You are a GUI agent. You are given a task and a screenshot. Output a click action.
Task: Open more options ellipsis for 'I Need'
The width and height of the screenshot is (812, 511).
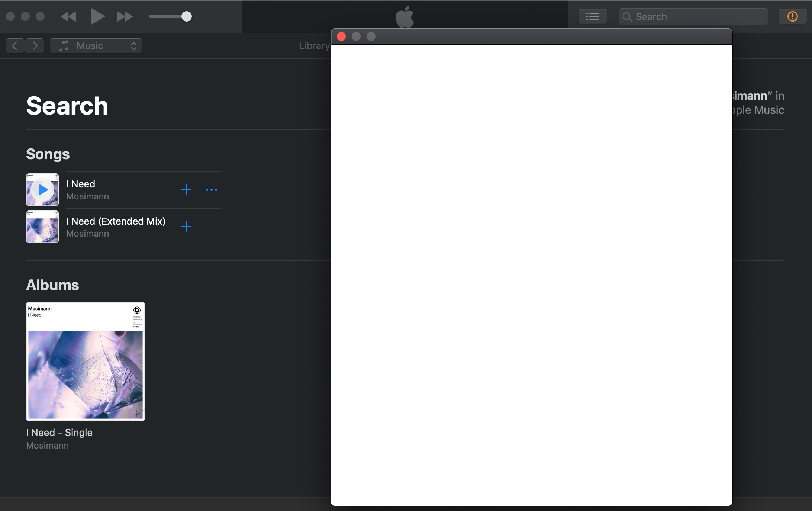[x=211, y=190]
